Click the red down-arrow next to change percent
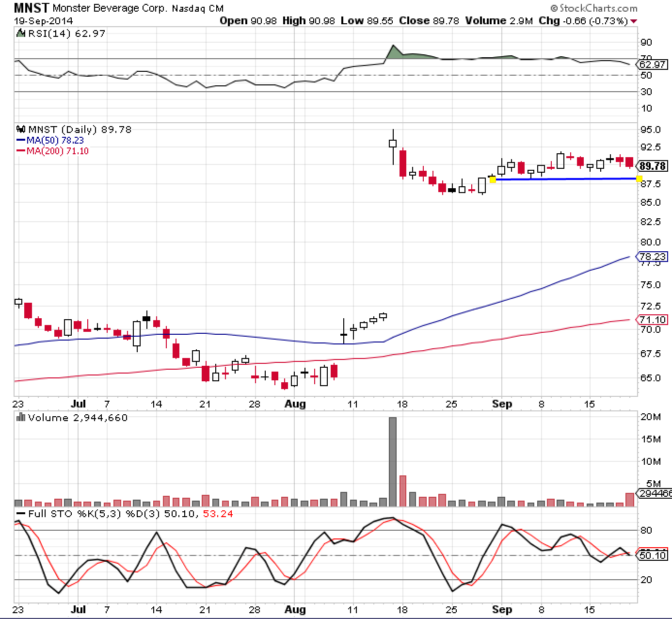This screenshot has height=619, width=672. pos(634,21)
